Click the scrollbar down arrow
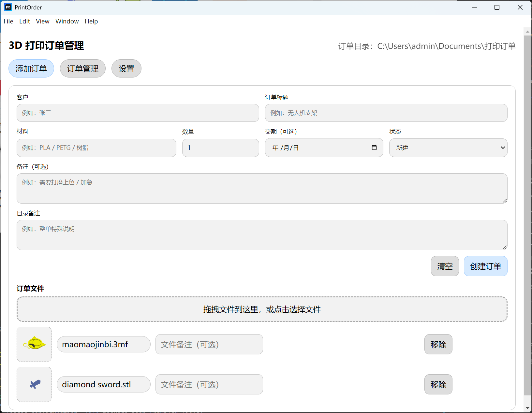 coord(527,408)
